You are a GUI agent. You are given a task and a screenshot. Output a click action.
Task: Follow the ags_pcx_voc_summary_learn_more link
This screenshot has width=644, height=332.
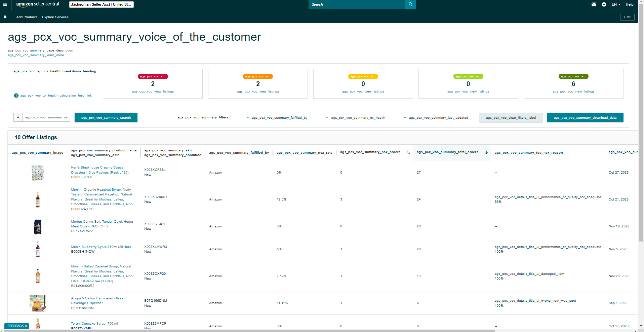[x=36, y=55]
